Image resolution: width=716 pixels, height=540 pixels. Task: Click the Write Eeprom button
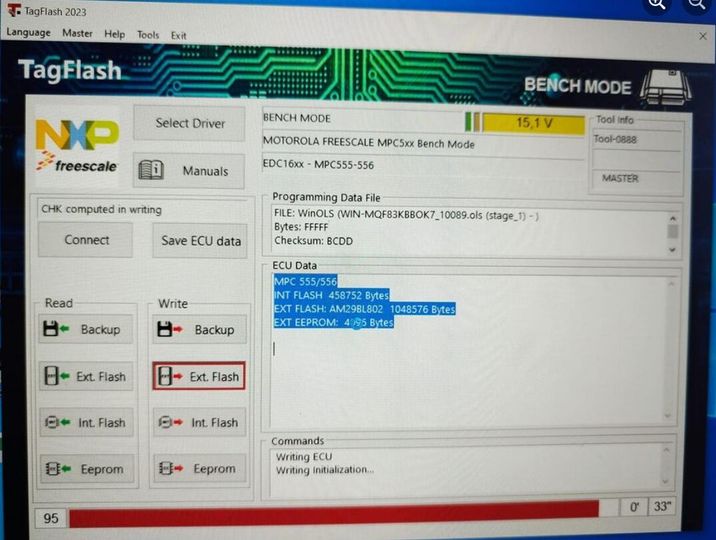point(200,468)
